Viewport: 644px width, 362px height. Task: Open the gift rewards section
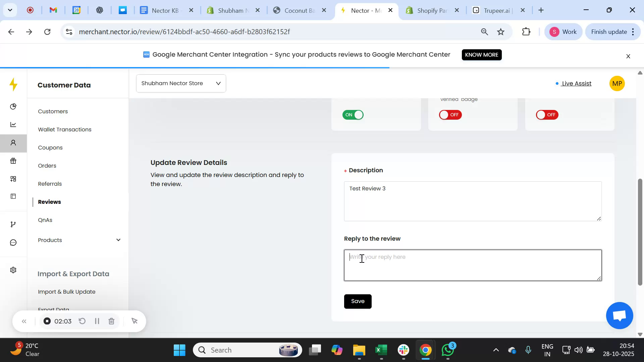coord(13,161)
